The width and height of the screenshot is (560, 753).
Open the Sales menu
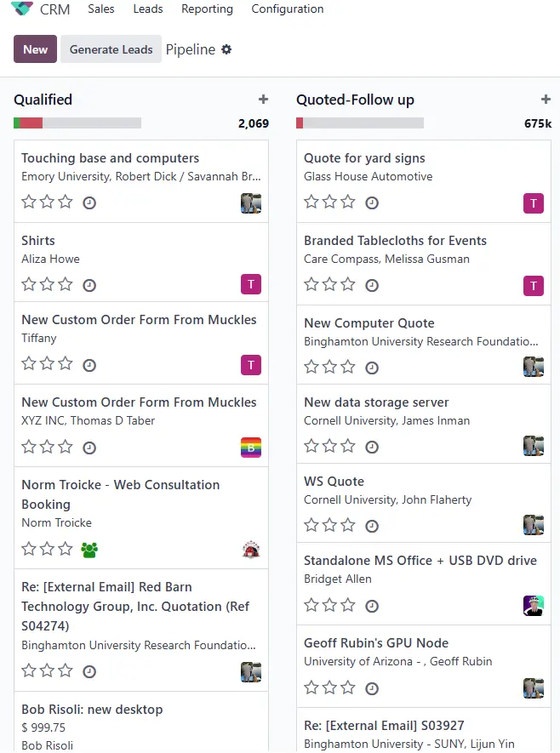101,9
